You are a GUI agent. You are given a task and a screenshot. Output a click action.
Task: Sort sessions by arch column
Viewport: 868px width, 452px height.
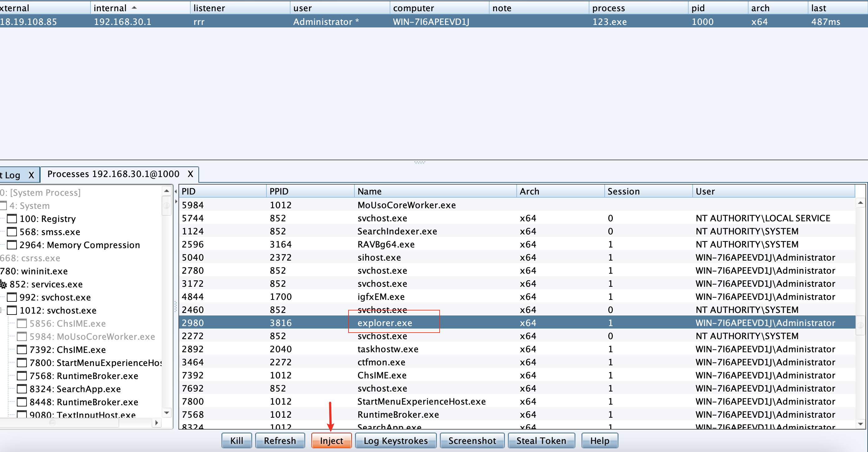[778, 8]
